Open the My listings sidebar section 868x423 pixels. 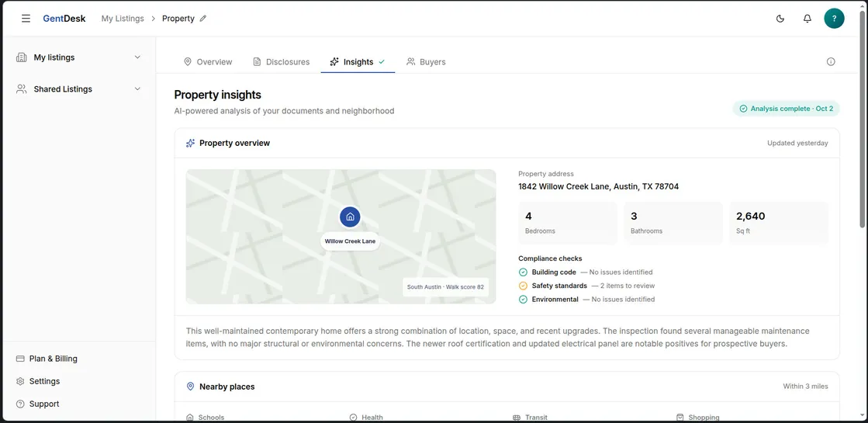click(78, 57)
